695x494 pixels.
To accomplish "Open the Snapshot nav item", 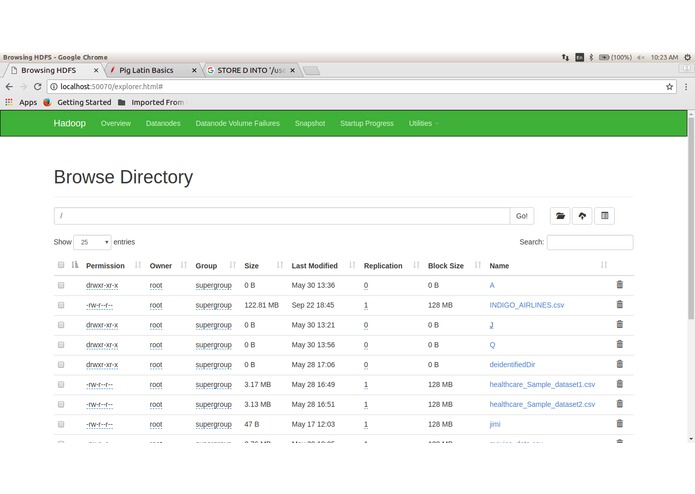I will click(x=310, y=123).
